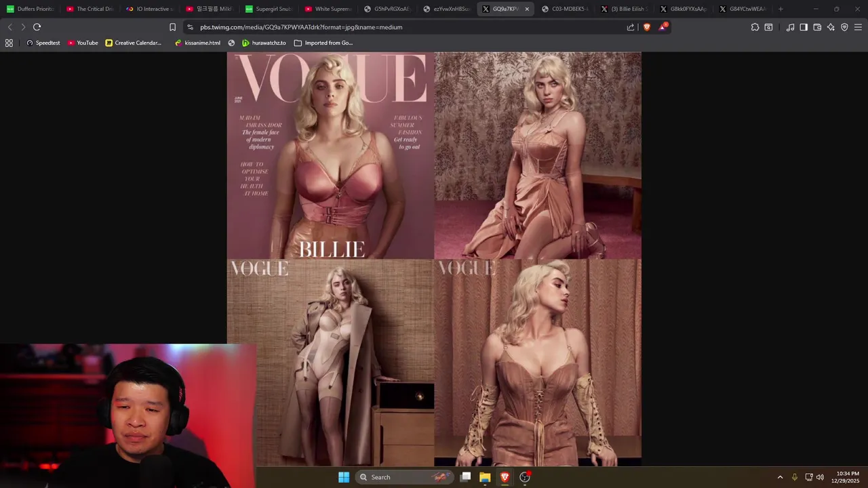Image resolution: width=868 pixels, height=488 pixels.
Task: Switch to The Critical Dri tab
Action: (x=90, y=9)
